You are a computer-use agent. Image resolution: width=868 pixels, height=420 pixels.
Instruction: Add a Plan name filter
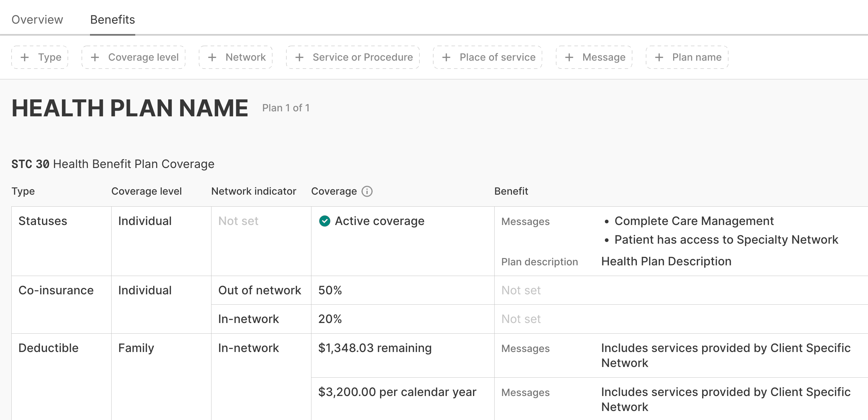coord(686,57)
